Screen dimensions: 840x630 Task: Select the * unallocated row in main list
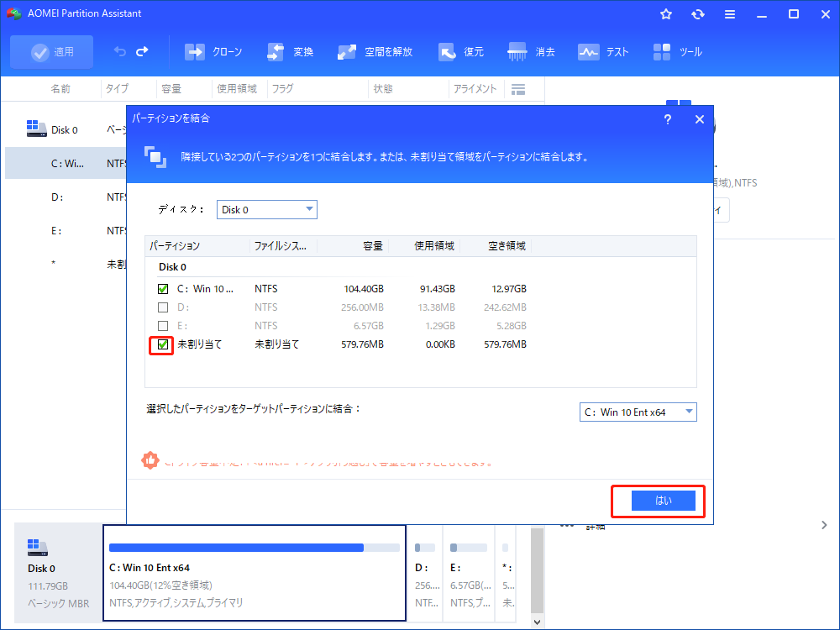(x=66, y=264)
